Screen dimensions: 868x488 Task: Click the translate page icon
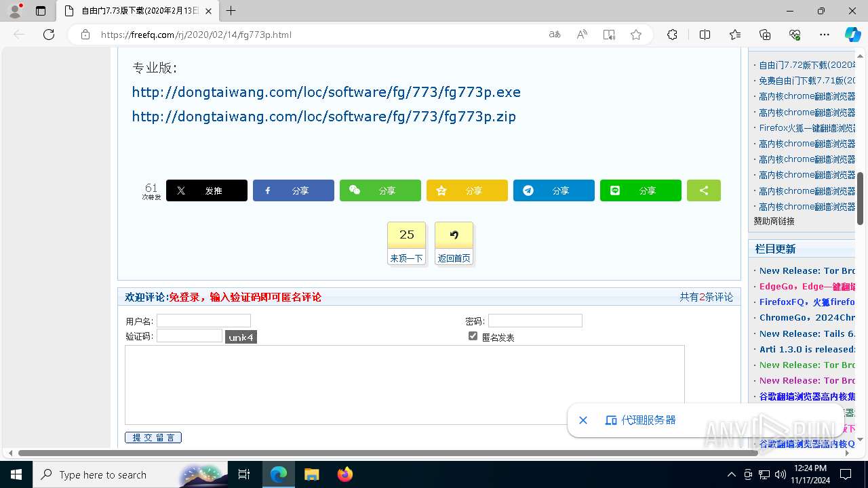coord(555,35)
